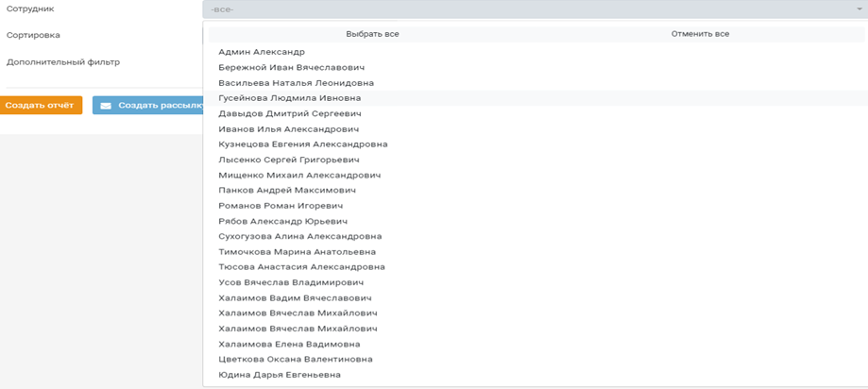This screenshot has width=868, height=389.
Task: Pick Гусейнова Людмила Ивновна option
Action: [x=535, y=98]
